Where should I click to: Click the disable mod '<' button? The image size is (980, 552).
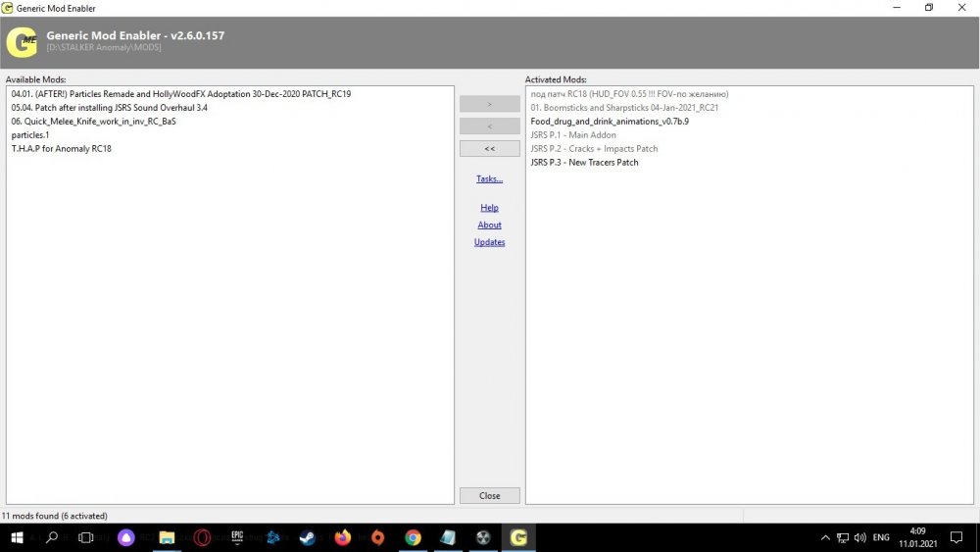[489, 126]
